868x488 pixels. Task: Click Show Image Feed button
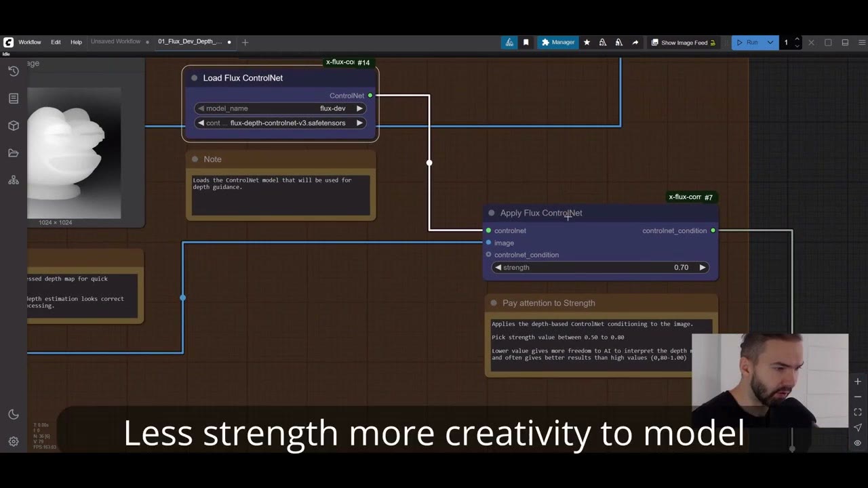pos(684,42)
